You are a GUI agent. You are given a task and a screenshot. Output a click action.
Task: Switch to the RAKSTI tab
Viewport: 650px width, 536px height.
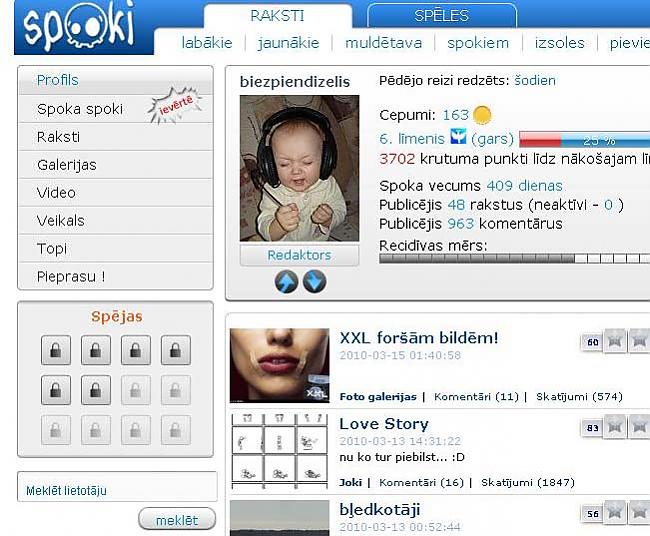pos(277,16)
